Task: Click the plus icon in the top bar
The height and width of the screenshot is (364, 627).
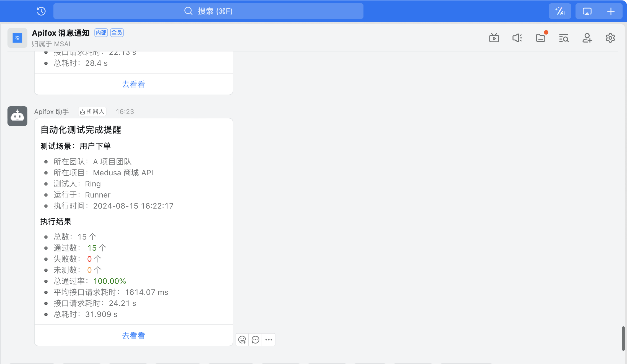Action: (611, 11)
